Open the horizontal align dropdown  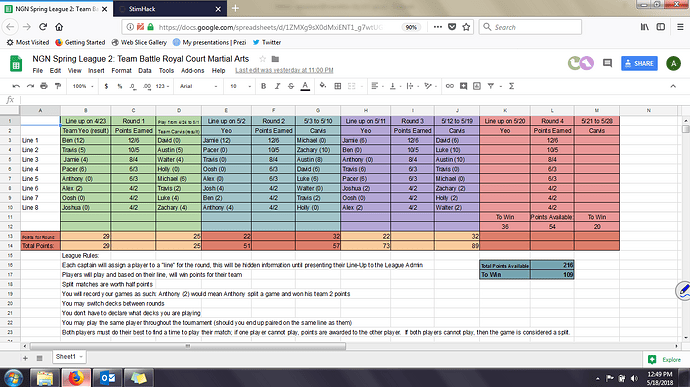tap(377, 86)
